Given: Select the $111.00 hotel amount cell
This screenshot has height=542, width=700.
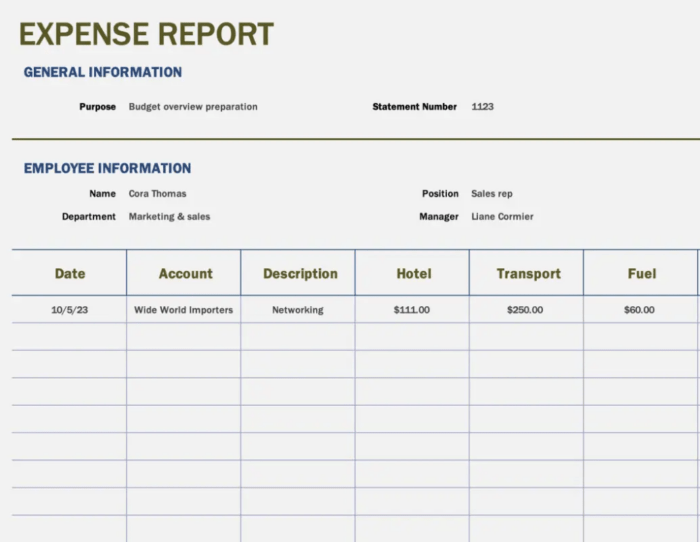Looking at the screenshot, I should click(x=412, y=310).
